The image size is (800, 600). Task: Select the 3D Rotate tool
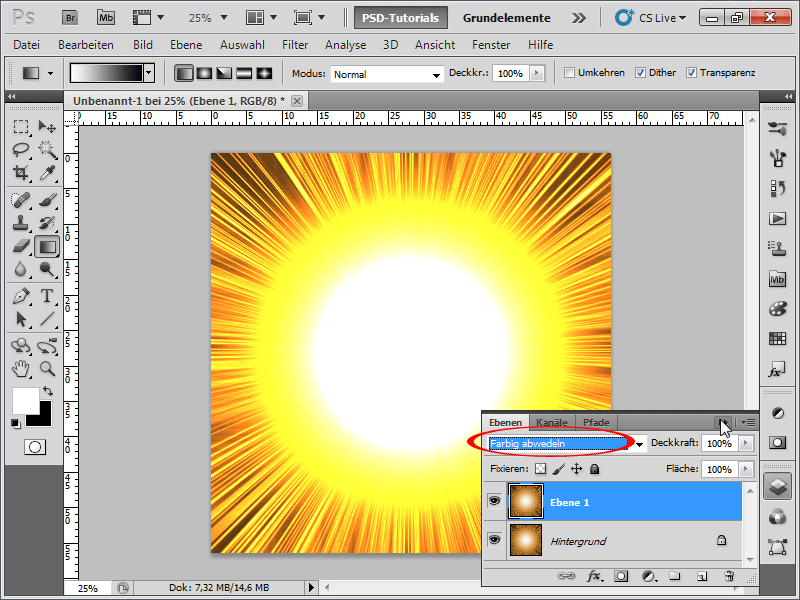click(21, 346)
